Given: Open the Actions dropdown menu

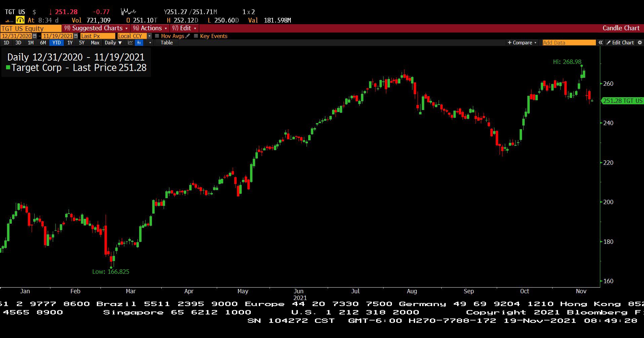Looking at the screenshot, I should 150,28.
